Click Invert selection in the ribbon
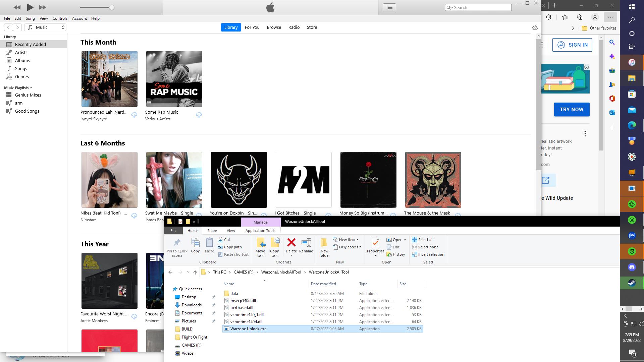 pos(428,254)
